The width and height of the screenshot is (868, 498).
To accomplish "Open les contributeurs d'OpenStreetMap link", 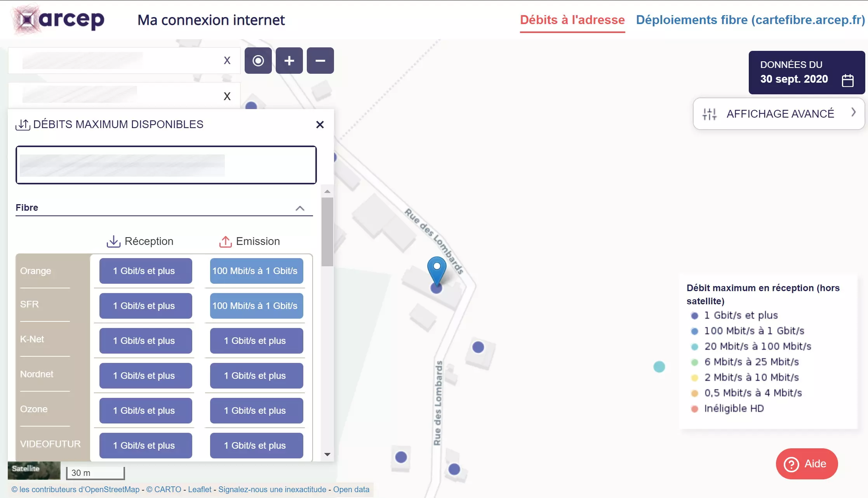I will click(x=75, y=489).
